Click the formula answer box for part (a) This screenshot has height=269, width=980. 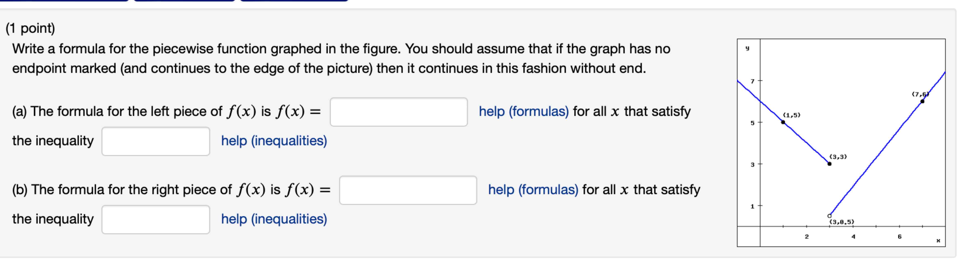[399, 111]
